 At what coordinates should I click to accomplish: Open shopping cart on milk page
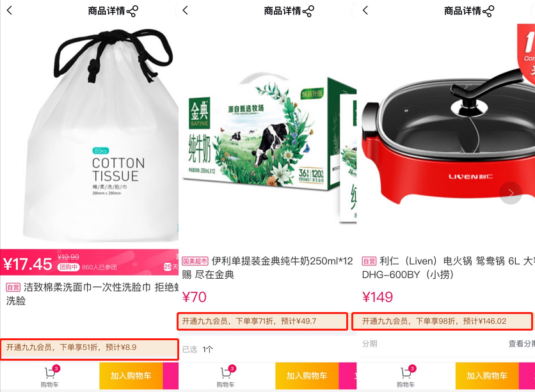225,376
